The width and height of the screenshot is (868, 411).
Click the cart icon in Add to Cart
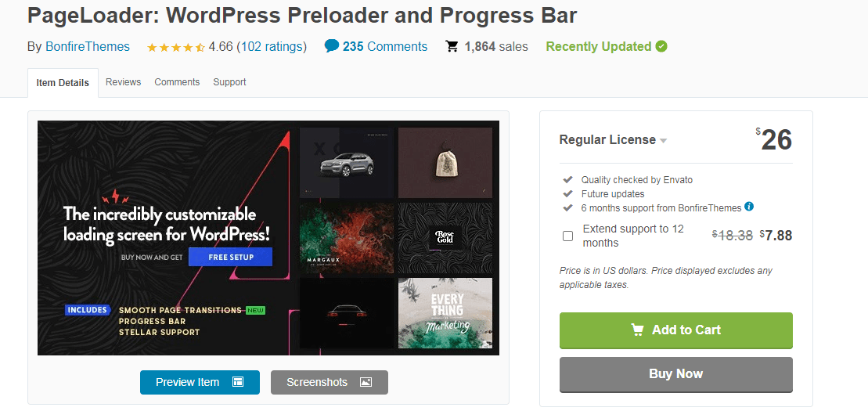click(638, 330)
